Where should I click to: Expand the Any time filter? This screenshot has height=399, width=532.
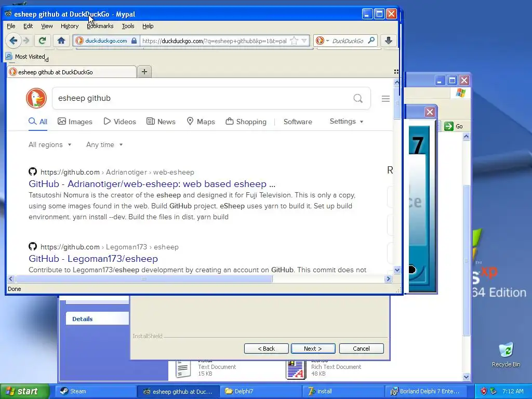pyautogui.click(x=104, y=144)
